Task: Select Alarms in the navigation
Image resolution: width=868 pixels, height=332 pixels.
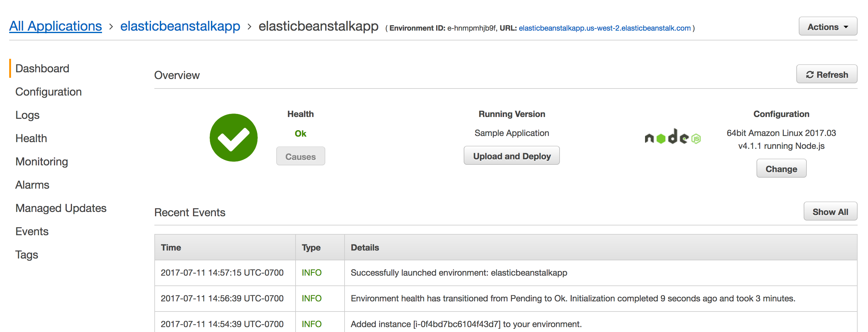Action: (x=32, y=185)
